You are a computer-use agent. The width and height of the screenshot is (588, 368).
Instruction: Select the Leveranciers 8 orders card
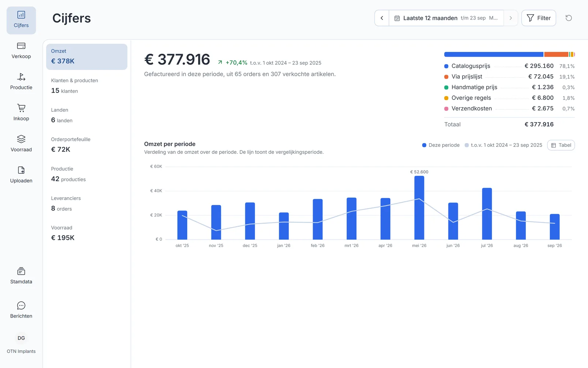(x=87, y=204)
